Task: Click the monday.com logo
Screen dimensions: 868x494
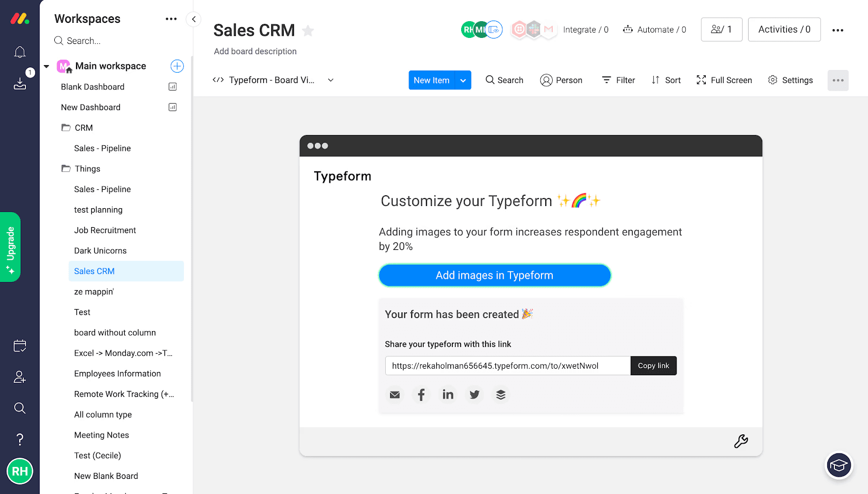Action: coord(20,18)
